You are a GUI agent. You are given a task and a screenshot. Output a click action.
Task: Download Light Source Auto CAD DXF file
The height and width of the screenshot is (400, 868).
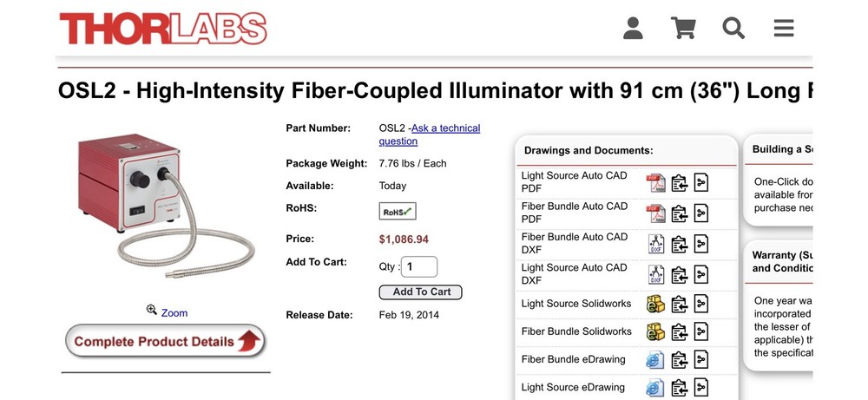tap(655, 274)
